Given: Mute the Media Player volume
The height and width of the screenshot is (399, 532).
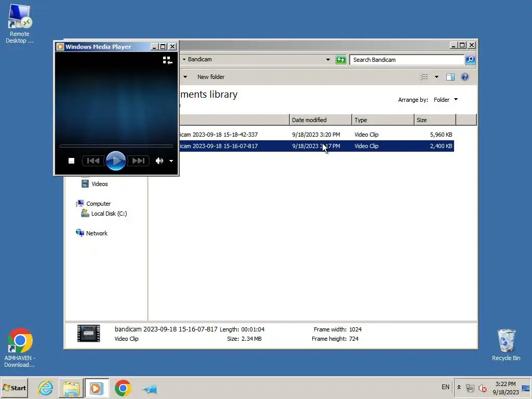Looking at the screenshot, I should pyautogui.click(x=159, y=161).
